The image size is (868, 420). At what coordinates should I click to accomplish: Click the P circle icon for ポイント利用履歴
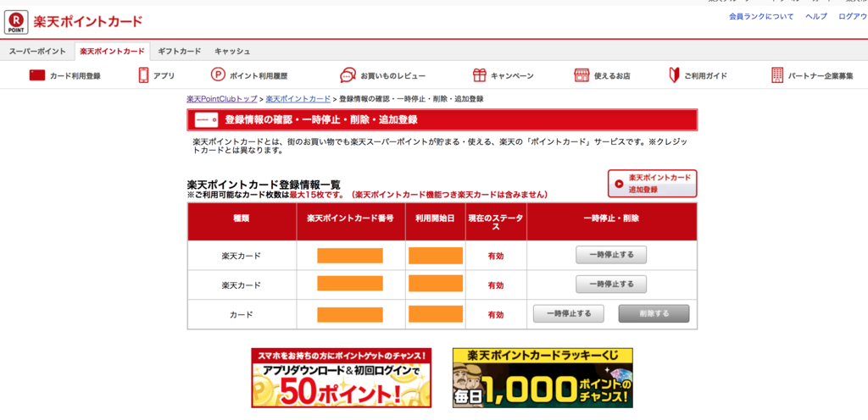pyautogui.click(x=218, y=75)
